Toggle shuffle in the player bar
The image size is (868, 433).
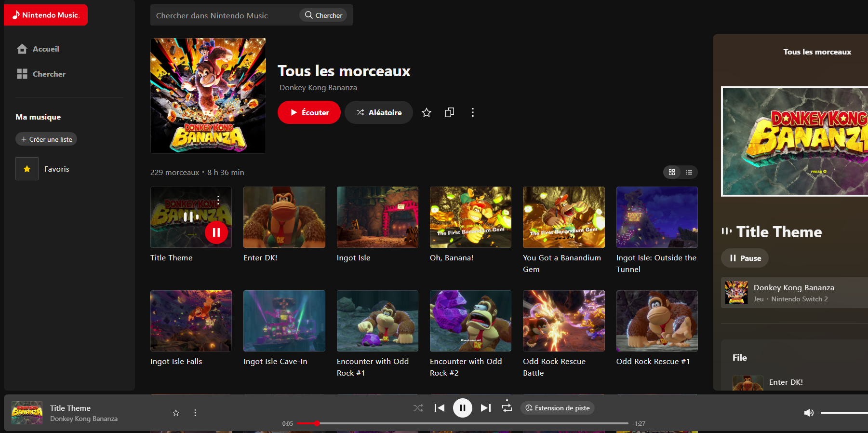(x=418, y=408)
